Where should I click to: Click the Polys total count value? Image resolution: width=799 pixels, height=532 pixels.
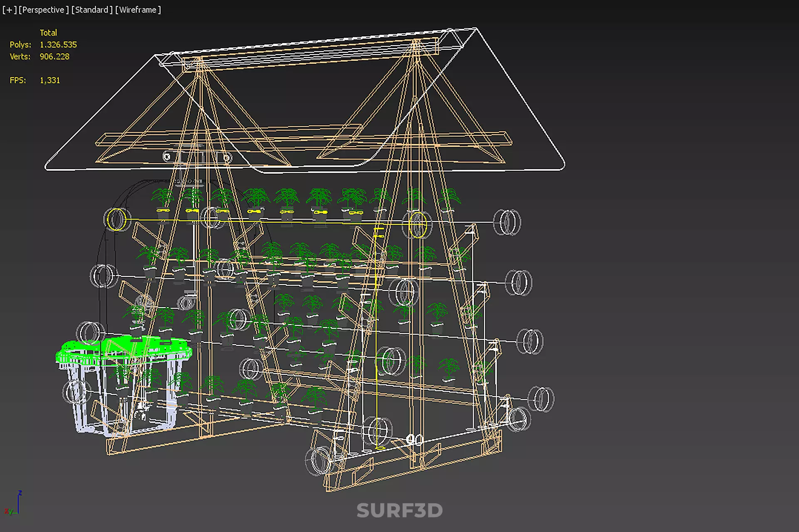58,44
